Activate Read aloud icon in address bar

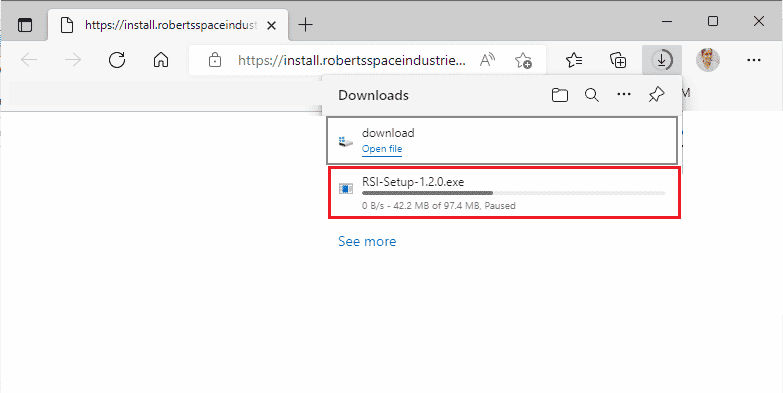[487, 60]
